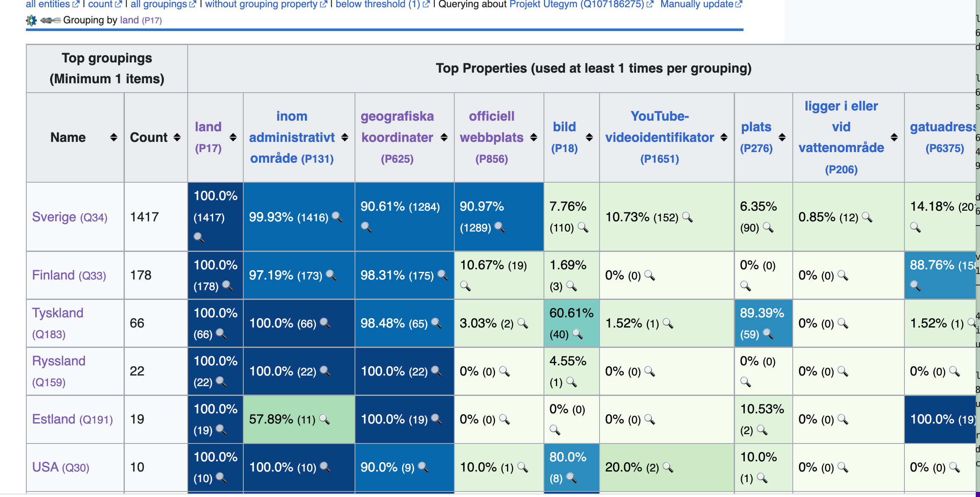Click magnifier next to Sverige 99.93% (1416)
Image resolution: width=980 pixels, height=497 pixels.
pos(337,217)
